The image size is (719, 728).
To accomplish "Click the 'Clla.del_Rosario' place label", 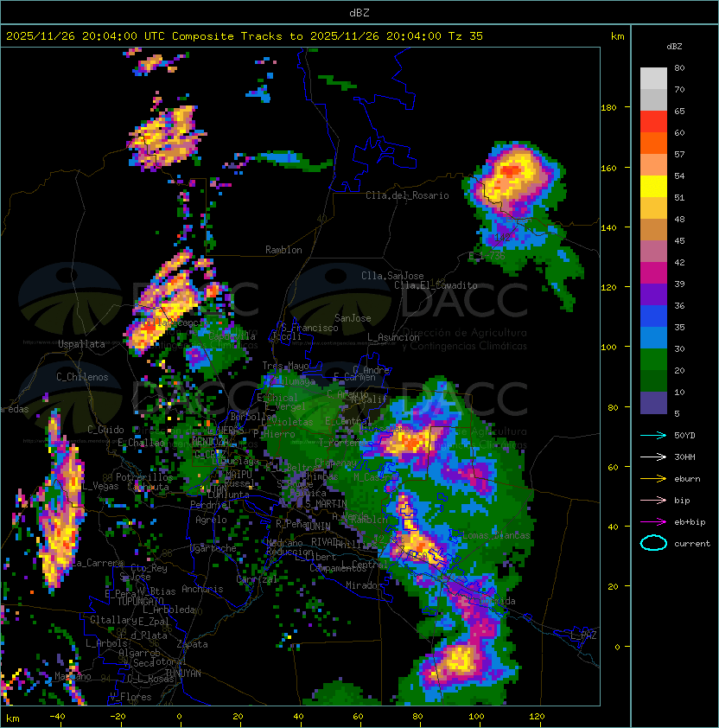I will click(x=407, y=195).
